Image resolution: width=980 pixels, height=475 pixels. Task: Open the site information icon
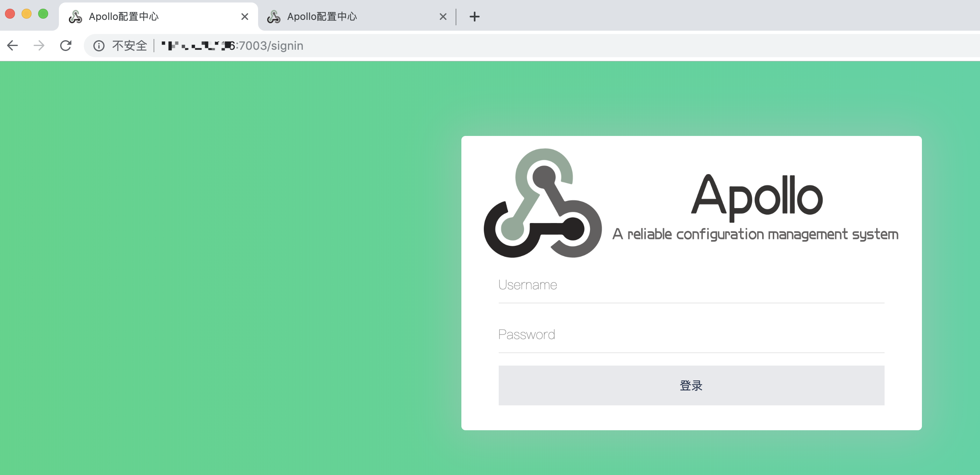pos(99,46)
